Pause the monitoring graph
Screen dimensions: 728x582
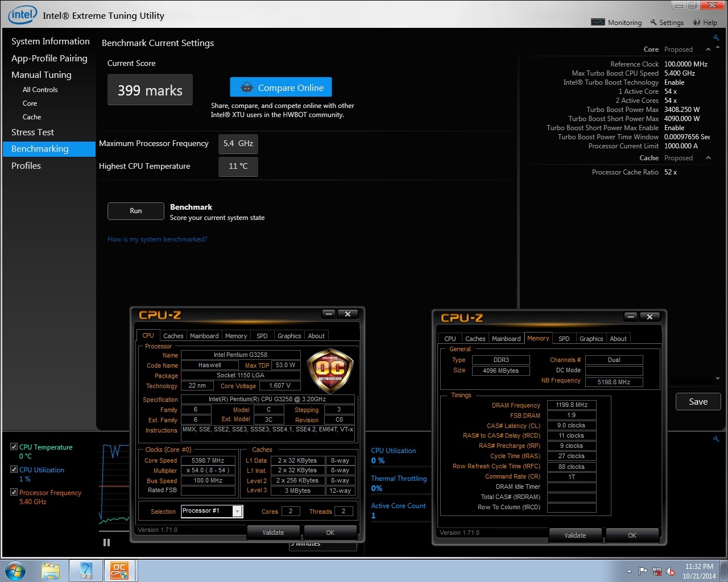click(x=106, y=542)
